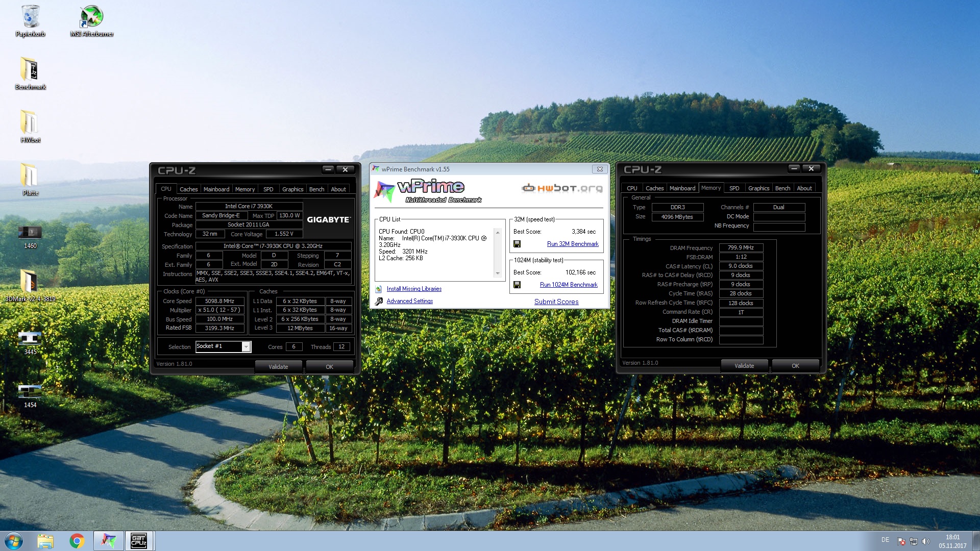Open File Explorer from the taskbar
This screenshot has width=980, height=551.
(x=45, y=541)
